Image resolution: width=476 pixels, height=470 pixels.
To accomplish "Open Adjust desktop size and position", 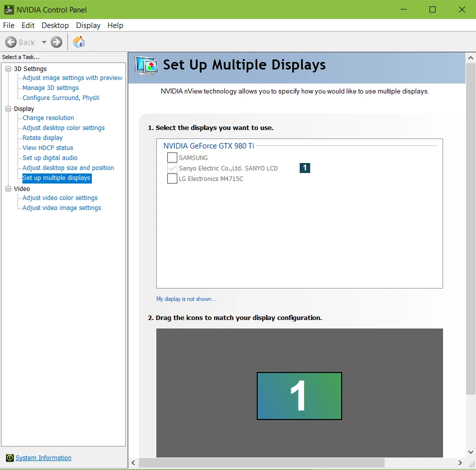I will click(68, 168).
